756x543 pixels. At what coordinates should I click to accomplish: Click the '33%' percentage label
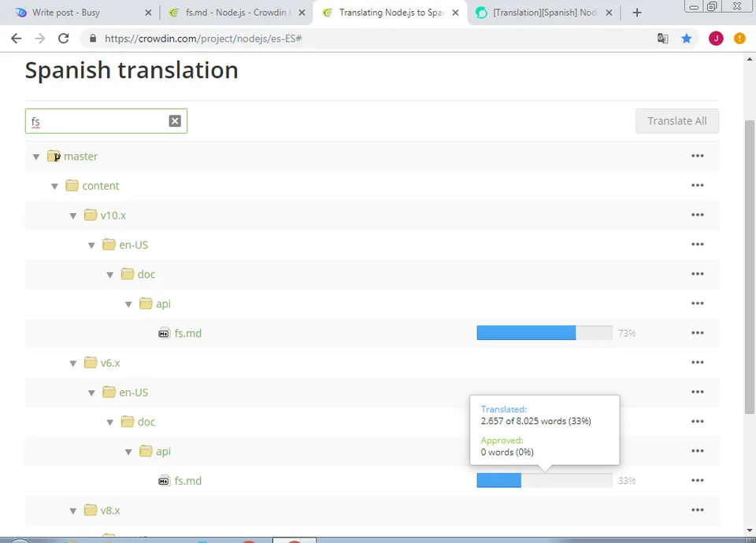tap(627, 480)
